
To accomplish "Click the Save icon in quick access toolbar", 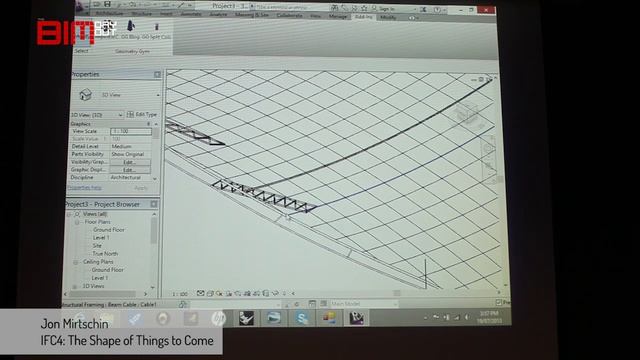I will [107, 4].
